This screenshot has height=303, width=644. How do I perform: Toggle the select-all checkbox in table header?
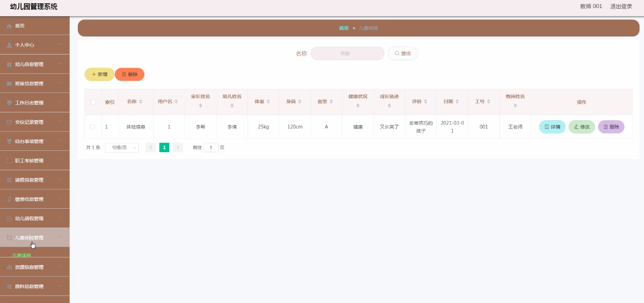pos(93,102)
